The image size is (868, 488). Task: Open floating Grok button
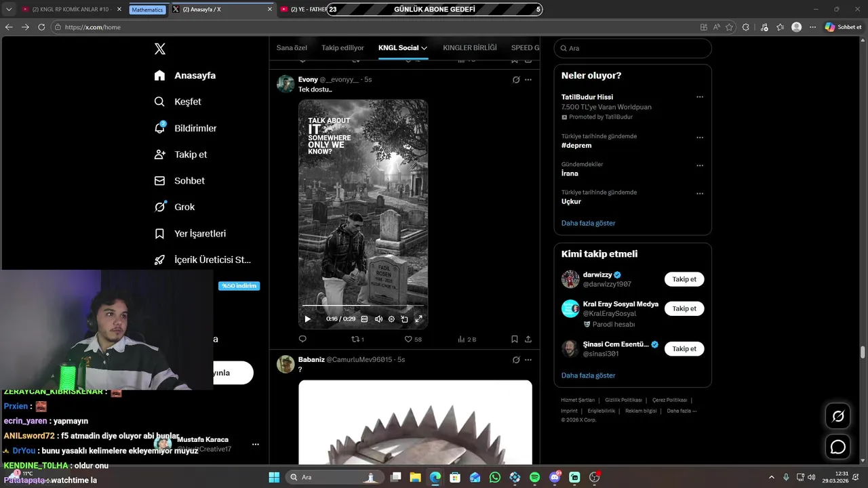pyautogui.click(x=838, y=416)
